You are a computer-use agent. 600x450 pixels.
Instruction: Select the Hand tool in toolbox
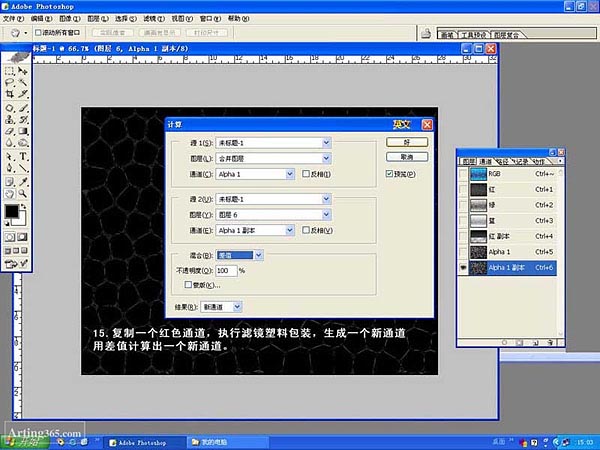[10, 193]
